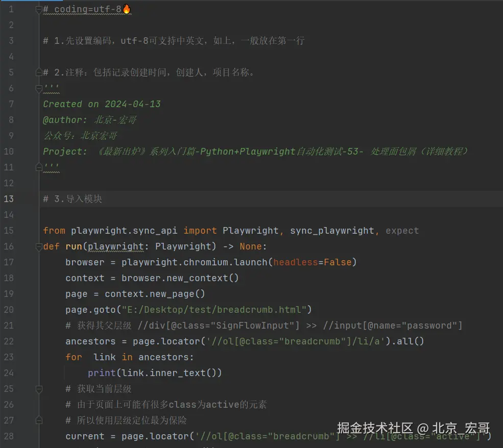Click the 'Created on 2024-04-13' docstring line
Image resolution: width=503 pixels, height=448 pixels.
(x=102, y=104)
